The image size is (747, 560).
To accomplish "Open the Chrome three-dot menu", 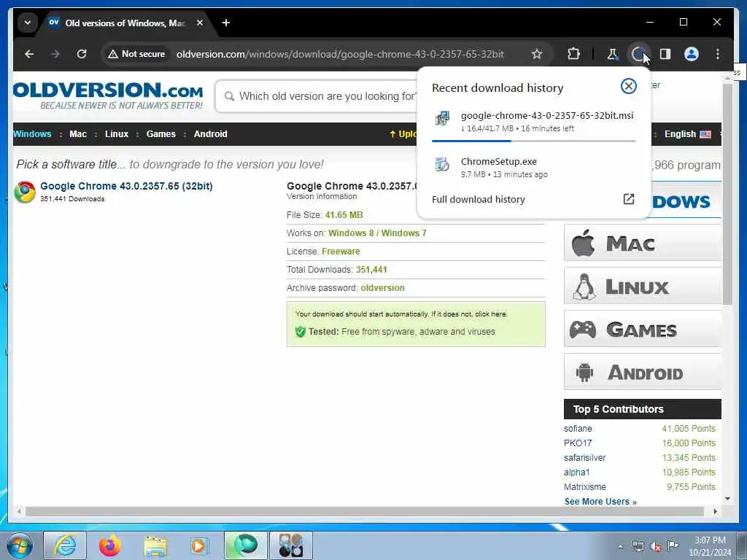I will coord(718,54).
